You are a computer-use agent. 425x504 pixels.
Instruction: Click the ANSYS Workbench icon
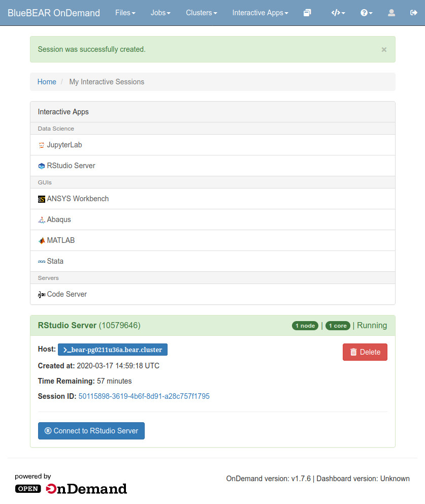[42, 199]
